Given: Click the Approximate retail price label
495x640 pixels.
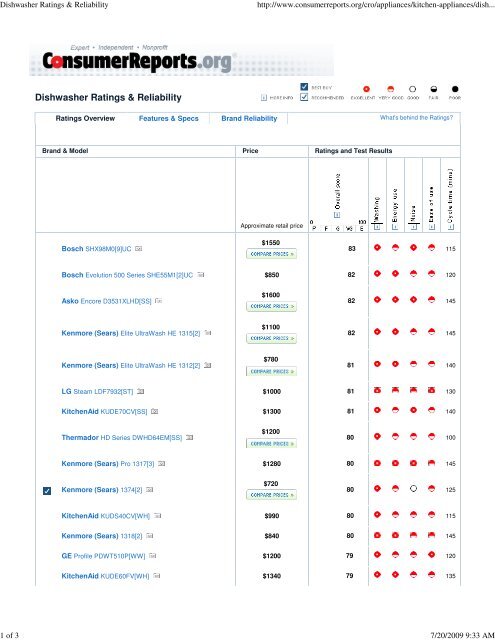Looking at the screenshot, I should click(x=271, y=226).
